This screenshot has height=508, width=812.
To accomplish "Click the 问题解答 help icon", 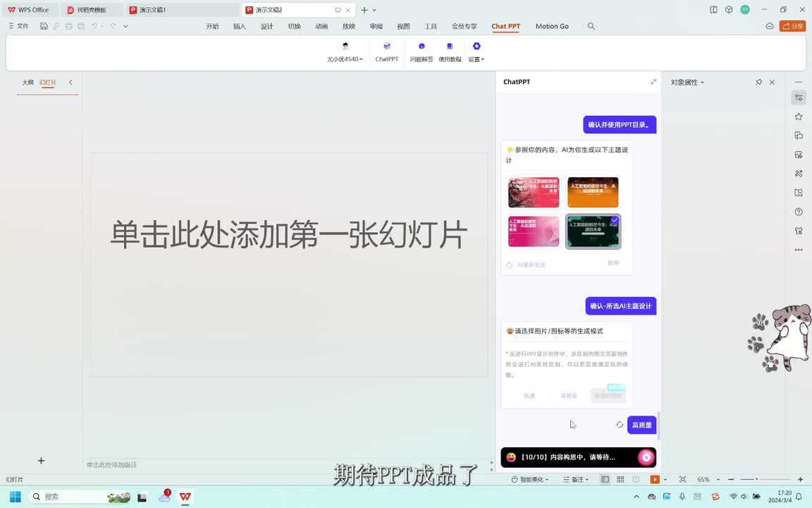I will point(422,52).
